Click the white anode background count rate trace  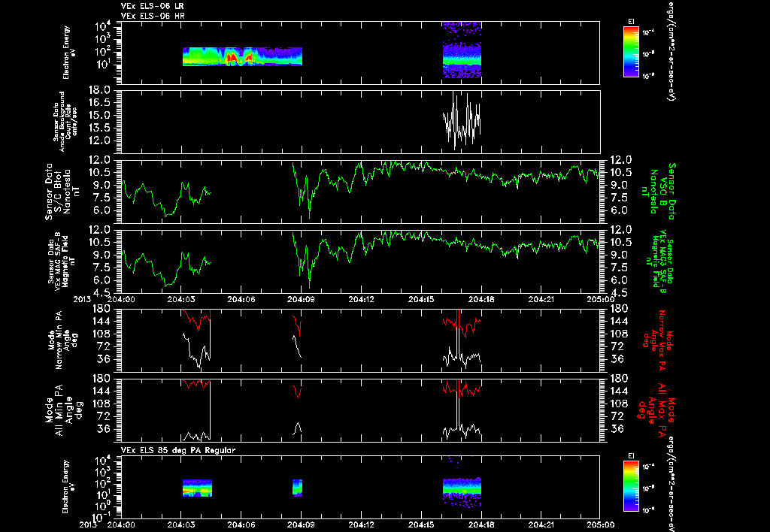[x=462, y=121]
